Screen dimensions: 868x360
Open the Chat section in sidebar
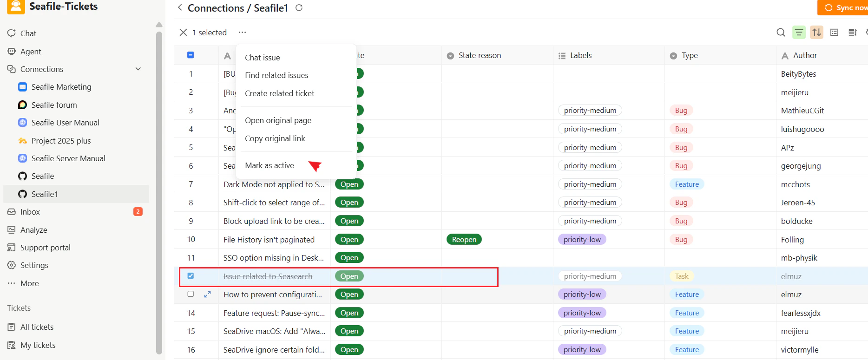(x=28, y=33)
